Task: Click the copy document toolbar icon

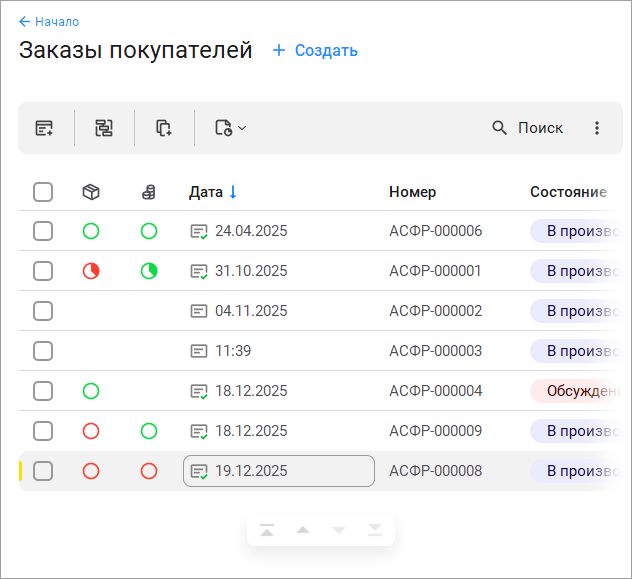Action: tap(164, 128)
